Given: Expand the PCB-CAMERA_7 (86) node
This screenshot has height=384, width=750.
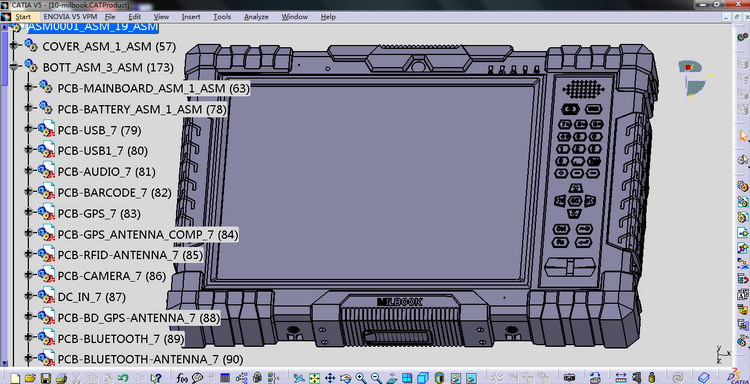Looking at the screenshot, I should click(29, 276).
